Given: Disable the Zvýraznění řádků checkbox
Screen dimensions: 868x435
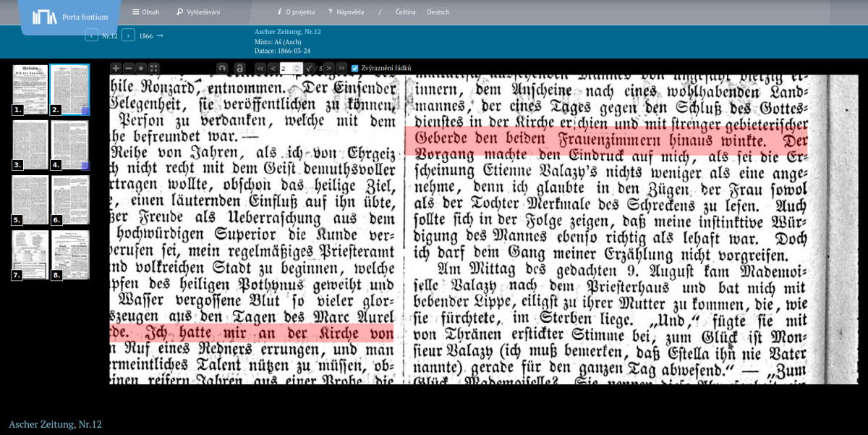Looking at the screenshot, I should pyautogui.click(x=354, y=68).
